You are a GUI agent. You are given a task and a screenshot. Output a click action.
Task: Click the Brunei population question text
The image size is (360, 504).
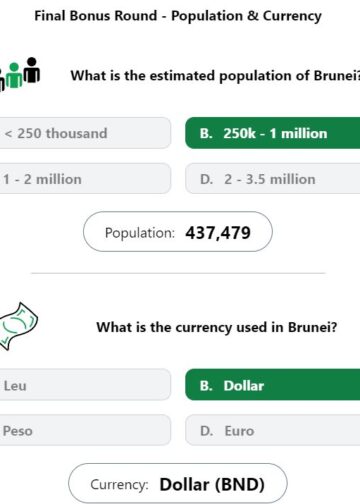click(x=215, y=76)
